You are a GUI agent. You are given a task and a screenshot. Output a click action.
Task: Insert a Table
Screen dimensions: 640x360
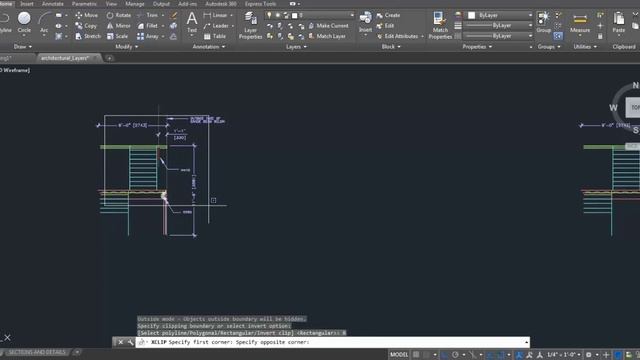[x=215, y=36]
